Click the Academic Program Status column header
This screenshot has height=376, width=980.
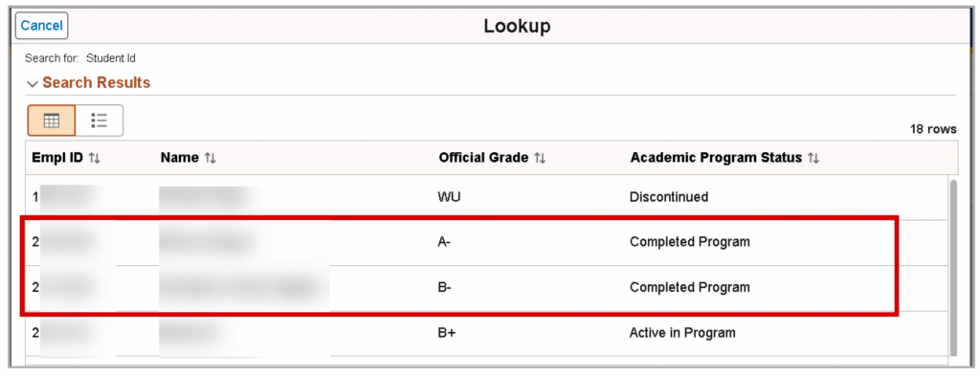click(716, 158)
